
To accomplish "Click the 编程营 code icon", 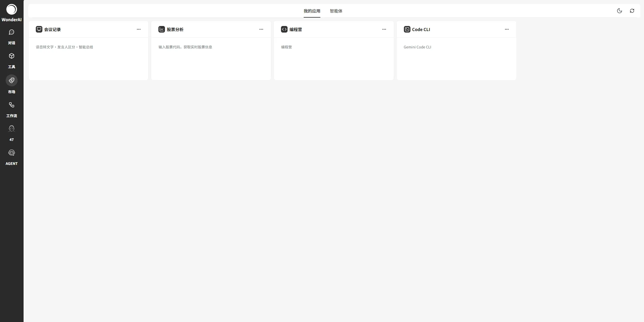I will pos(284,29).
